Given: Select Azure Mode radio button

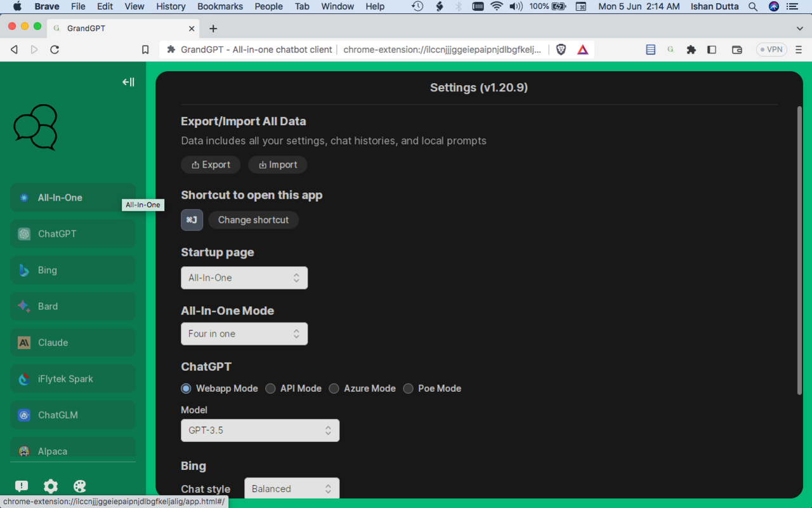Looking at the screenshot, I should [334, 389].
